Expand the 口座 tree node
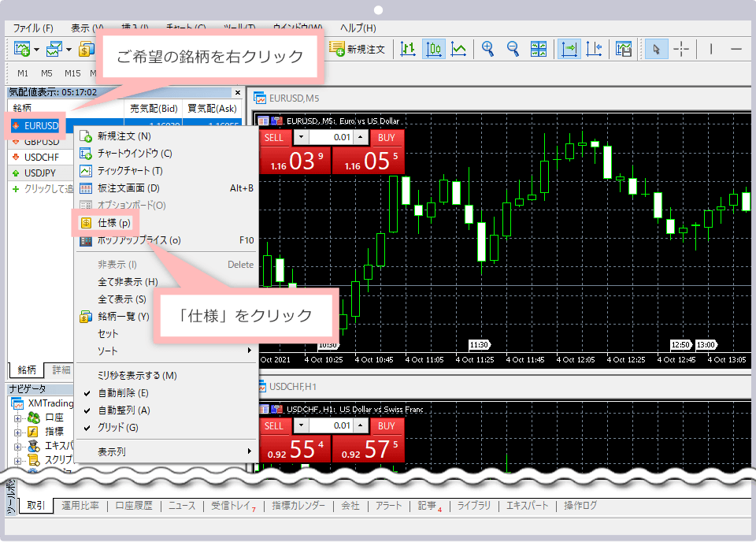The image size is (756, 542). tap(17, 418)
